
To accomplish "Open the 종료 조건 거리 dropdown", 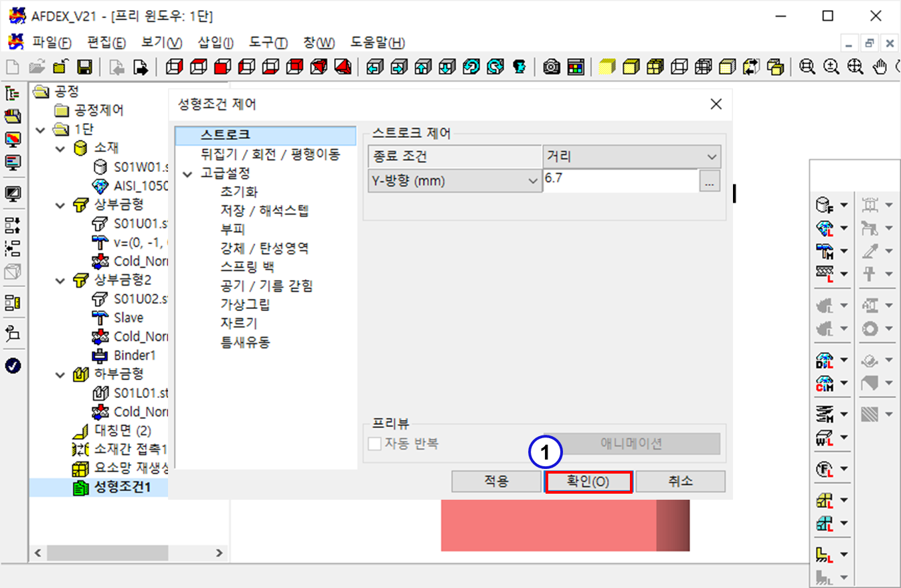I will click(631, 157).
